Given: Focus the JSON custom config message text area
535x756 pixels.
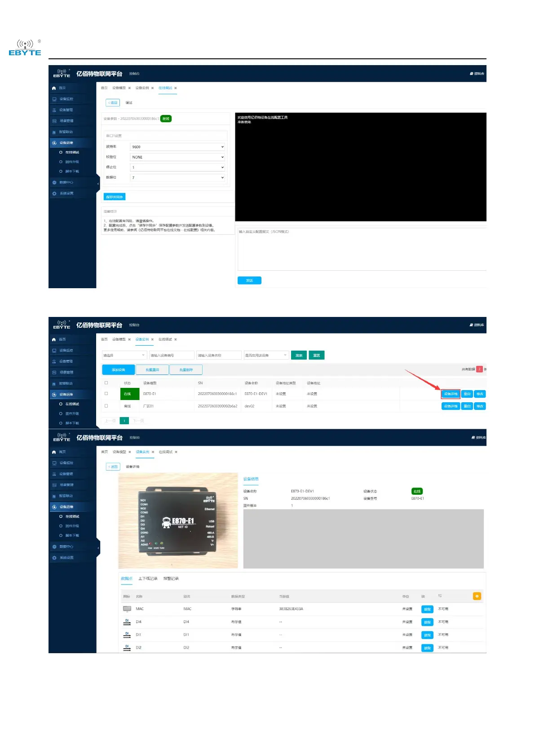Looking at the screenshot, I should pyautogui.click(x=362, y=249).
